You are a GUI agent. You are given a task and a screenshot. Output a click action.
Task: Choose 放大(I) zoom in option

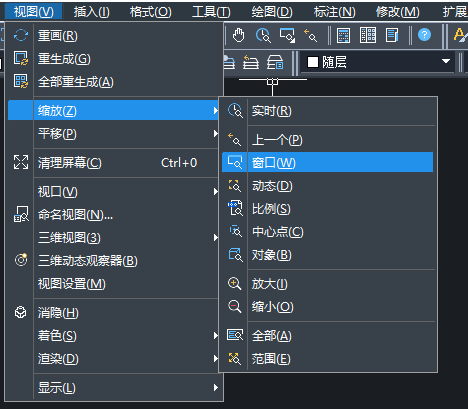coord(328,284)
